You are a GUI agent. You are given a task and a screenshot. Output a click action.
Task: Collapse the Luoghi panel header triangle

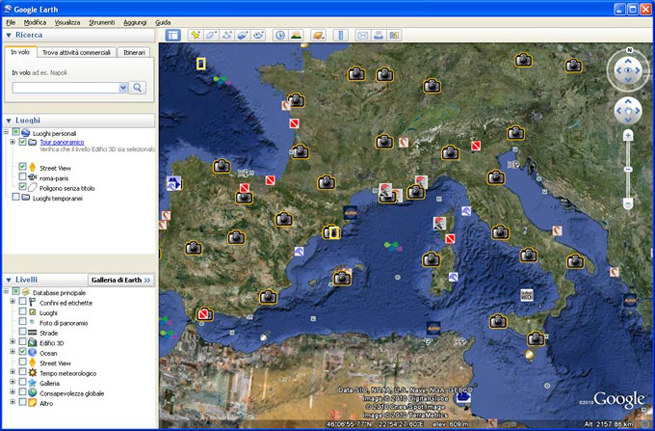tap(8, 121)
